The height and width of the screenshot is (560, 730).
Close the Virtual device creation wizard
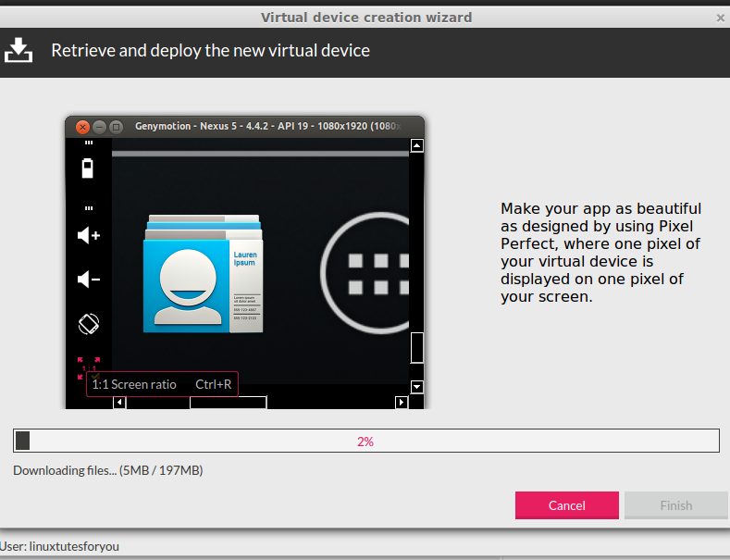(720, 18)
